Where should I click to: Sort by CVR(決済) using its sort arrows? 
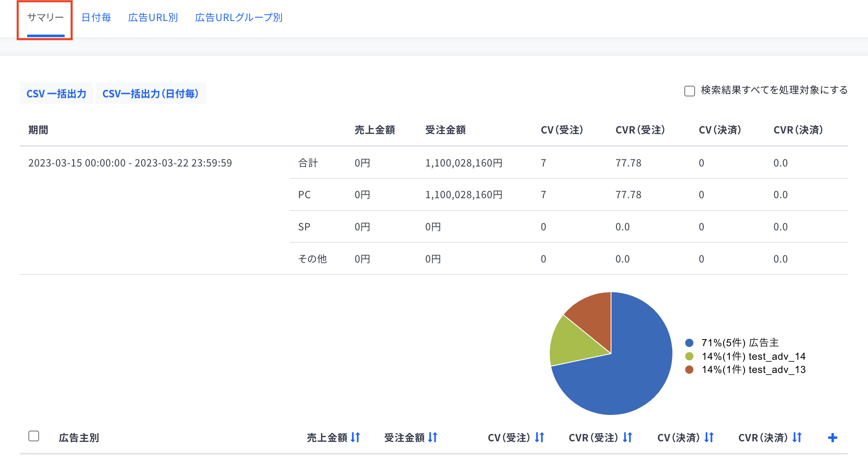(797, 437)
